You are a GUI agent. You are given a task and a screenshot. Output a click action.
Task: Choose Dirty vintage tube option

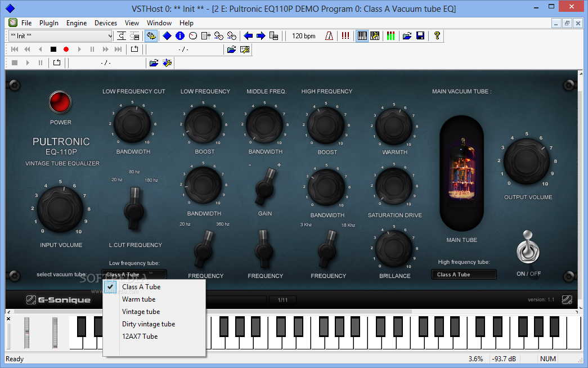154,324
